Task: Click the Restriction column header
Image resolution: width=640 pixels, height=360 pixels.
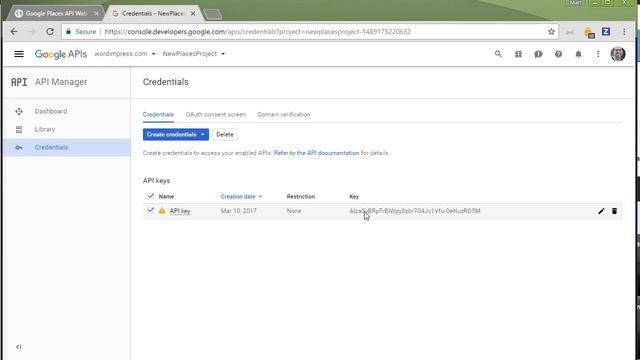Action: [x=301, y=197]
